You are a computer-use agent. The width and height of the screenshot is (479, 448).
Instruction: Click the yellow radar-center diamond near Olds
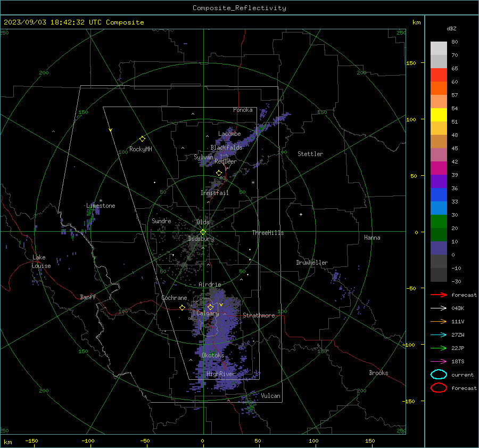pos(203,232)
